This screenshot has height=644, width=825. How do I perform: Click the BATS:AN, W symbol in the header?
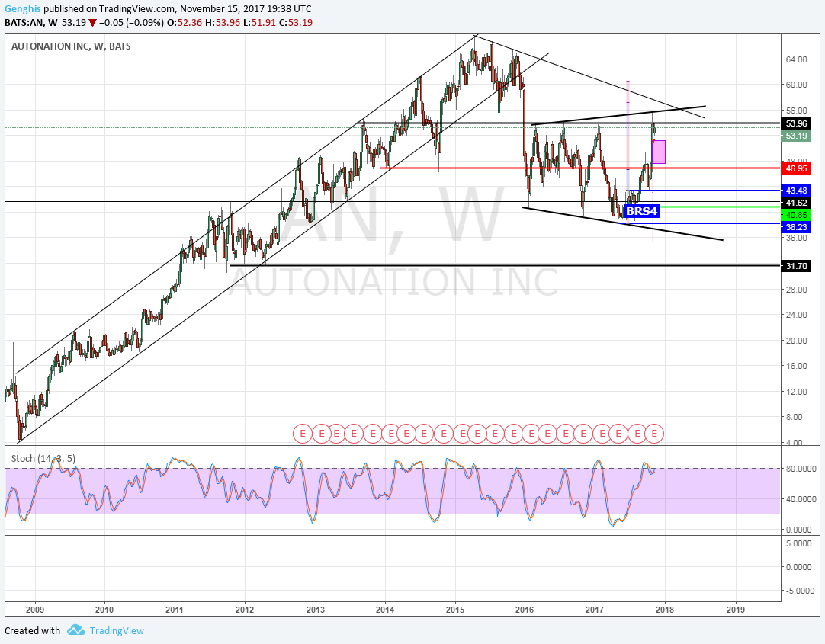(31, 23)
